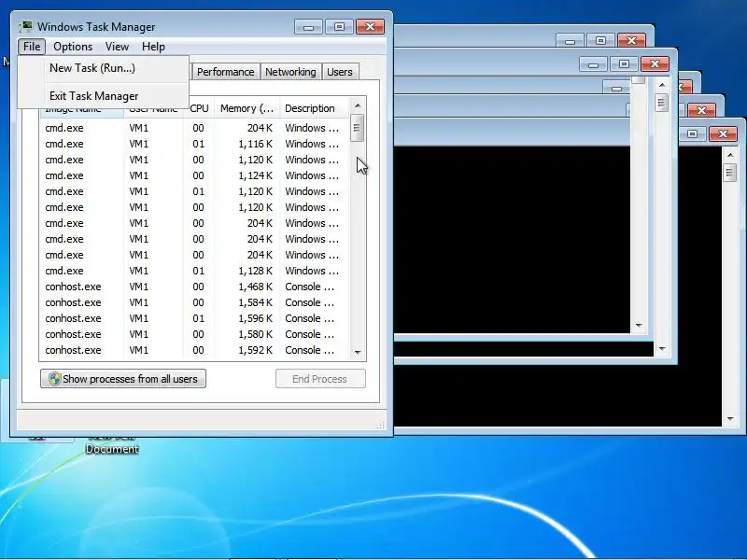Click front-most console scrollbar down arrow
The width and height of the screenshot is (747, 560).
click(x=730, y=419)
